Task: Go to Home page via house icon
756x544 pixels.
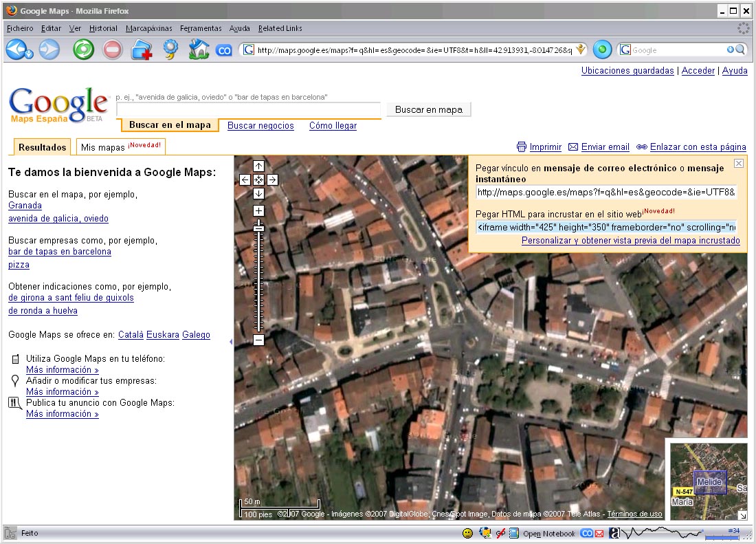Action: (199, 50)
